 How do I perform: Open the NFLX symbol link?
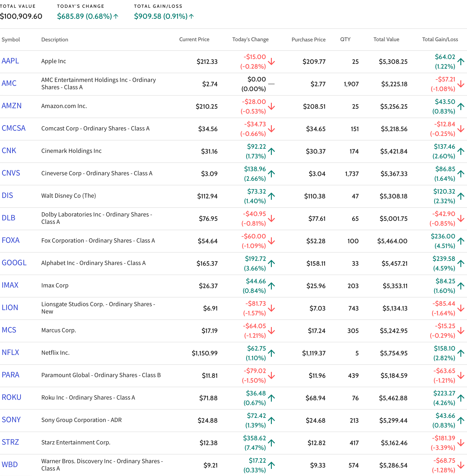(x=10, y=353)
